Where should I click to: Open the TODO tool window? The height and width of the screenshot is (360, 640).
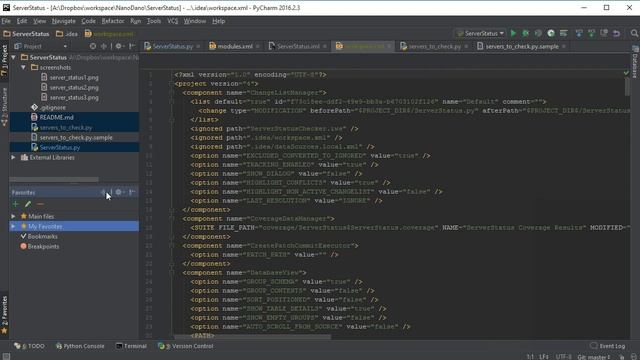click(x=29, y=346)
